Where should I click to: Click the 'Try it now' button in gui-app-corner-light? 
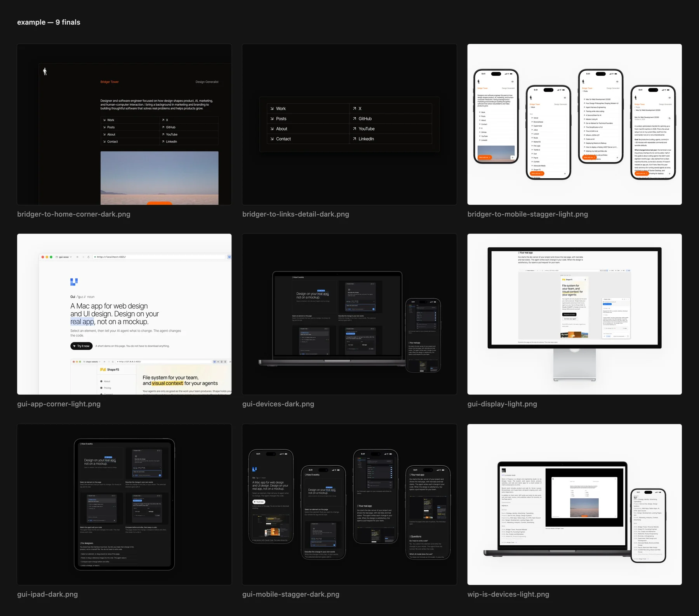tap(82, 346)
